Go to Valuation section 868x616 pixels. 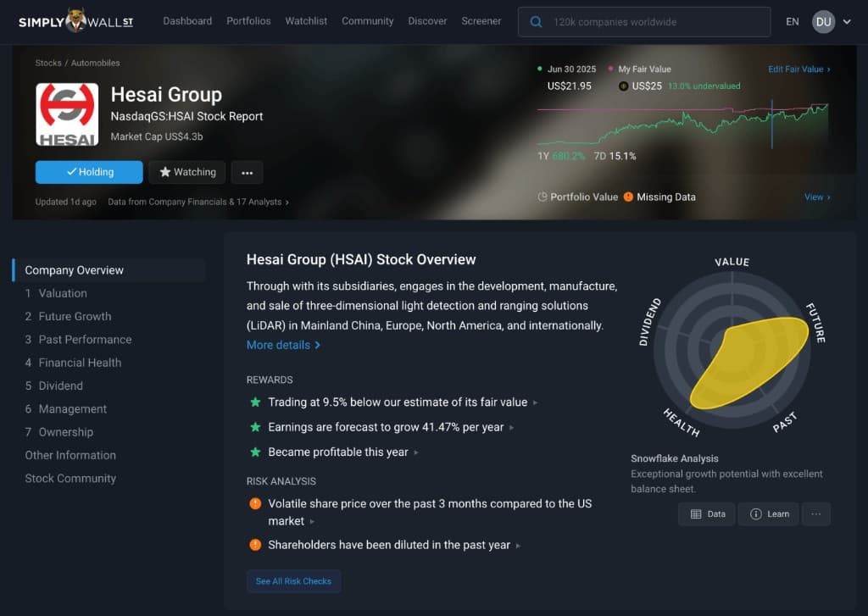click(x=56, y=293)
